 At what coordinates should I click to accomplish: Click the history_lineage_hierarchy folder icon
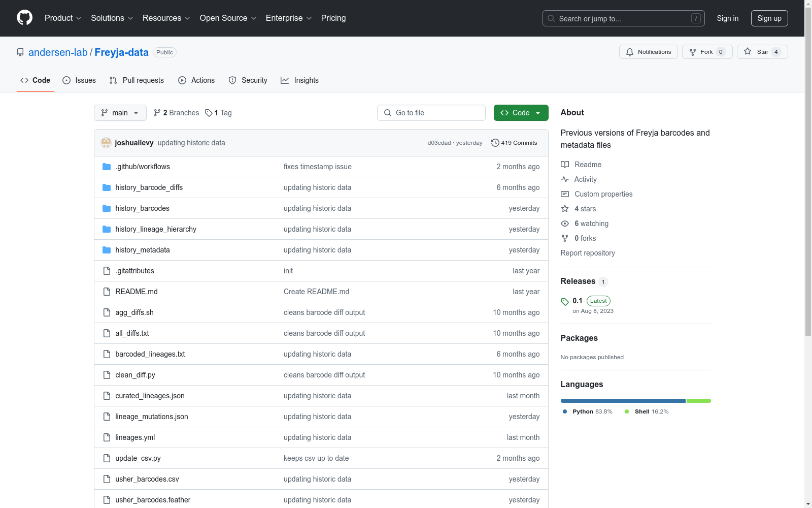tap(107, 229)
